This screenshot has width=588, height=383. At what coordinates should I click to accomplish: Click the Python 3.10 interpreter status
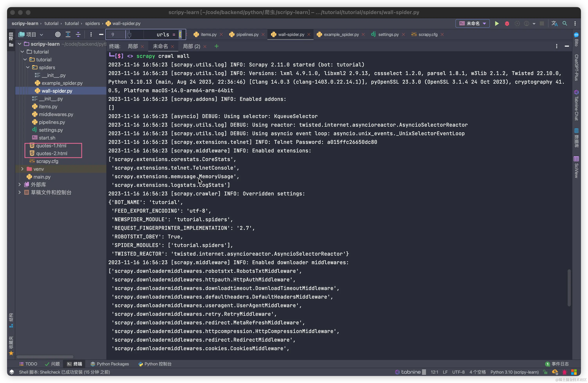[514, 372]
